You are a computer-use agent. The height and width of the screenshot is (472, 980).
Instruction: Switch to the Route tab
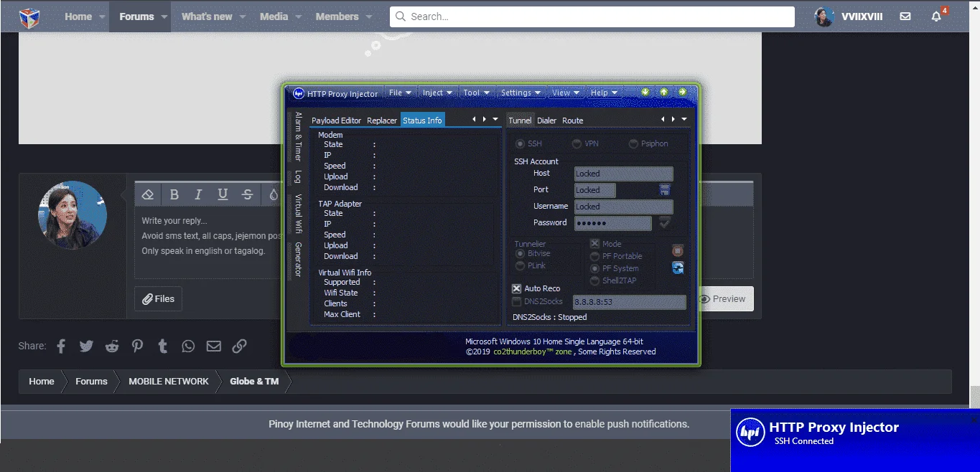coord(573,121)
